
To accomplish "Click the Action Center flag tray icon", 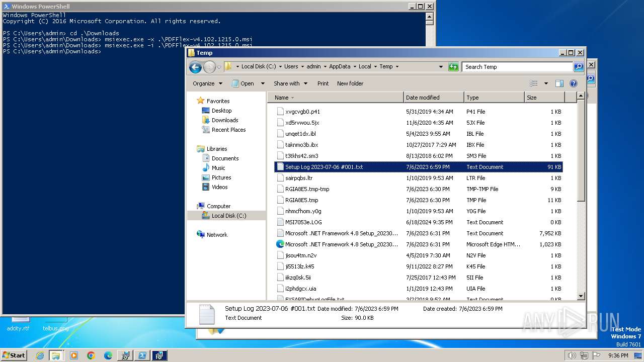I will [x=596, y=355].
